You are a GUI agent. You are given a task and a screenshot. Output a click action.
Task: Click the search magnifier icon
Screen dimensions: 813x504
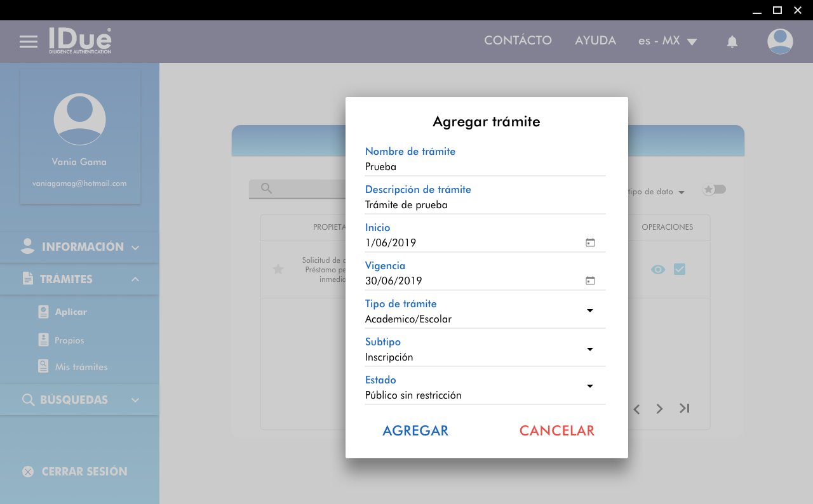(x=266, y=189)
